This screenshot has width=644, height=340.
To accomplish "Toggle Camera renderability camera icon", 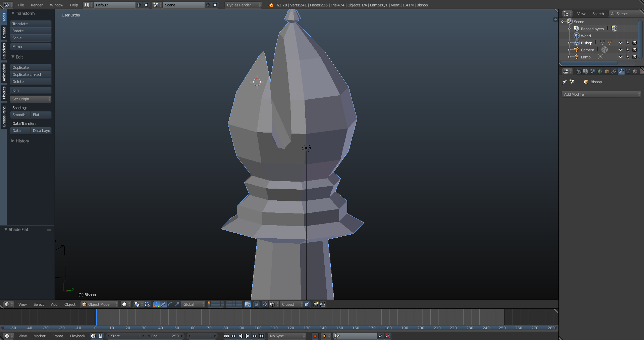I will click(635, 50).
